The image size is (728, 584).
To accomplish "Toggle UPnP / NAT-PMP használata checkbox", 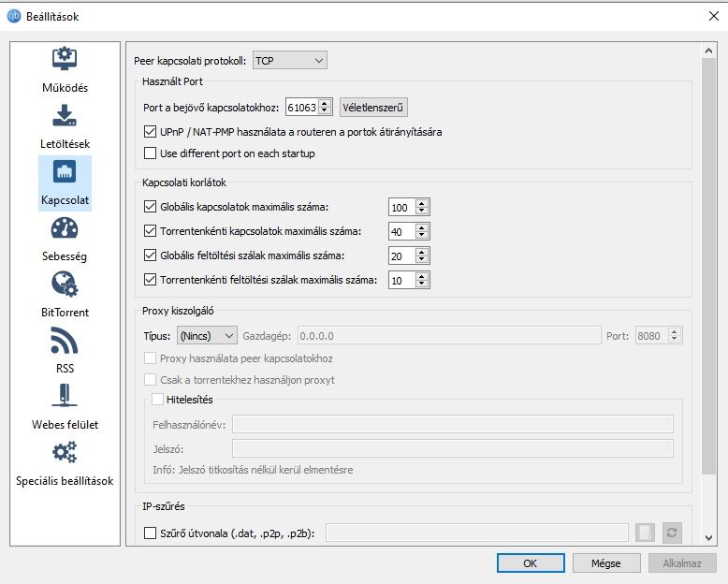I will tap(150, 132).
